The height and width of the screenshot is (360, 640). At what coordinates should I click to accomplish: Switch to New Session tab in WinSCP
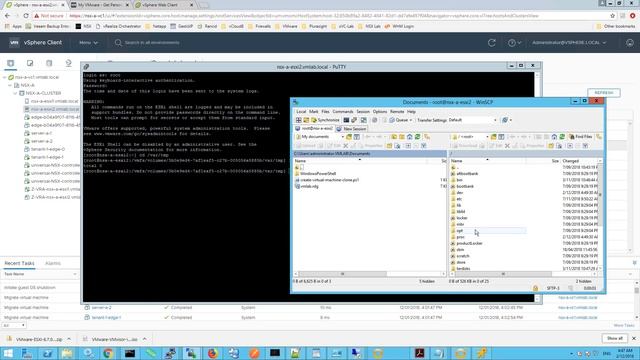point(351,129)
